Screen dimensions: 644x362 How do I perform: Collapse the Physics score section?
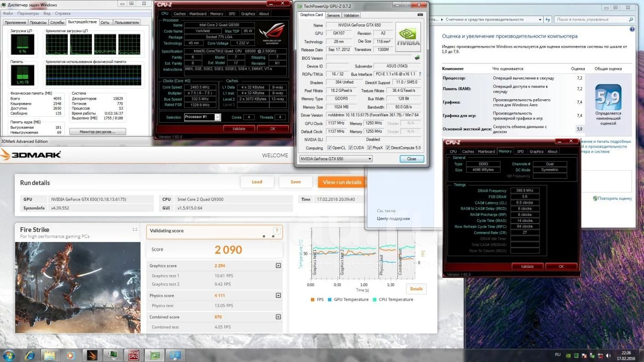pos(278,295)
